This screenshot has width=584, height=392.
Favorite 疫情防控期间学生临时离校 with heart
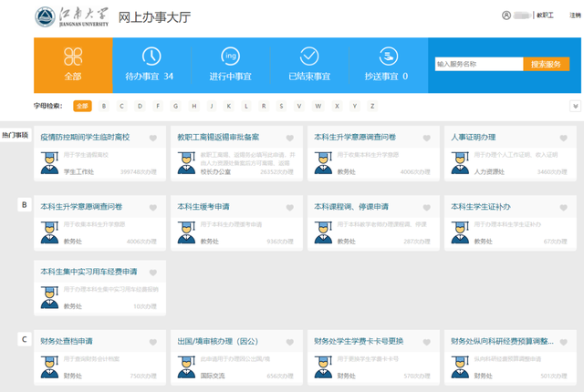pos(153,139)
